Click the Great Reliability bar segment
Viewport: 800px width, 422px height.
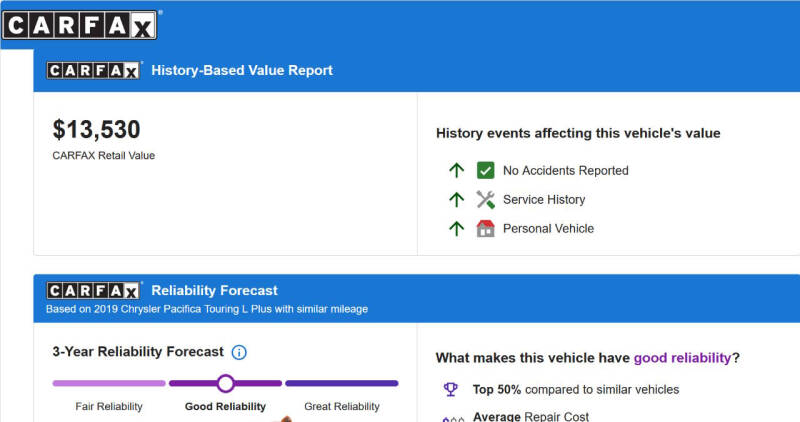[x=342, y=383]
